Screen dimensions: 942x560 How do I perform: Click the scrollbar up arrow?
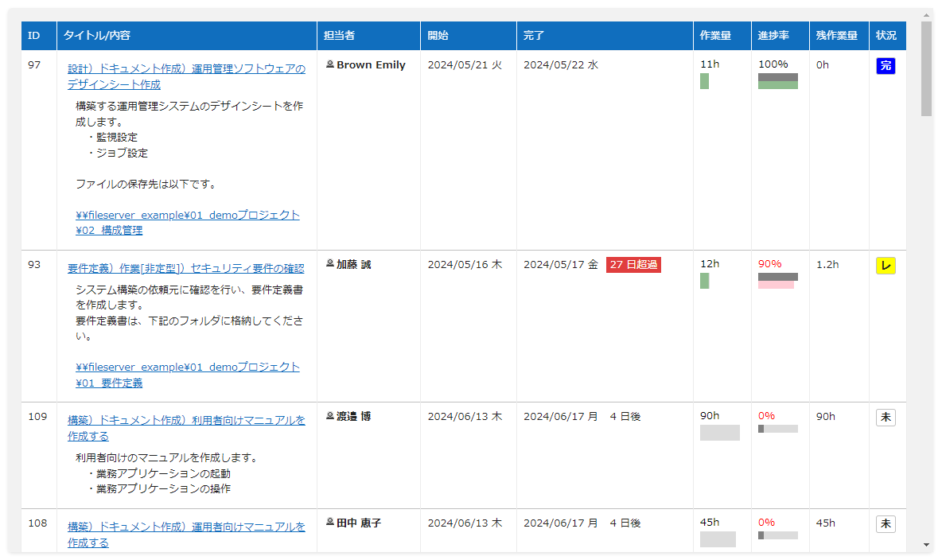point(926,14)
